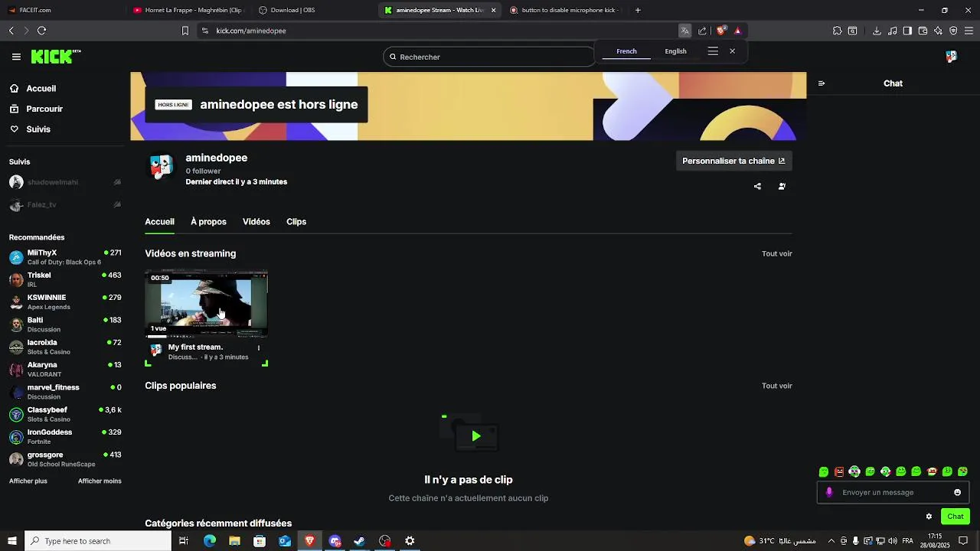This screenshot has width=980, height=551.
Task: Click the translate icon in address bar
Action: [x=684, y=31]
